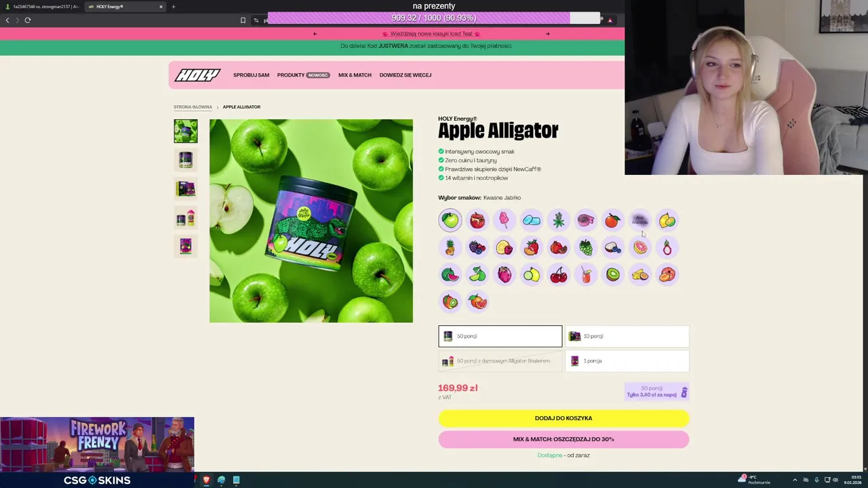Choose the lemon and lime flavor

point(667,220)
